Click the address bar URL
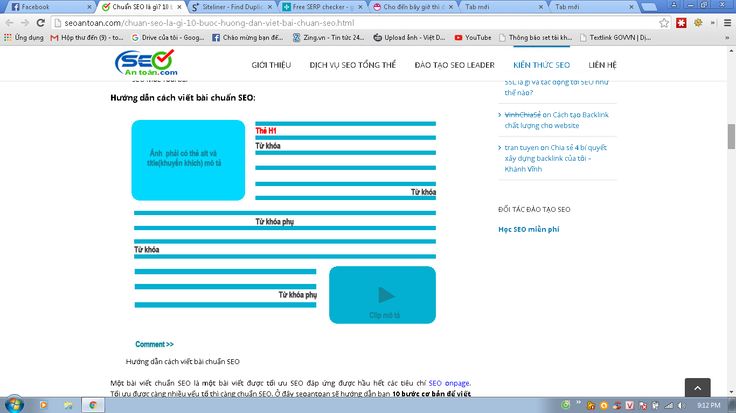The height and width of the screenshot is (413, 736). (x=209, y=23)
